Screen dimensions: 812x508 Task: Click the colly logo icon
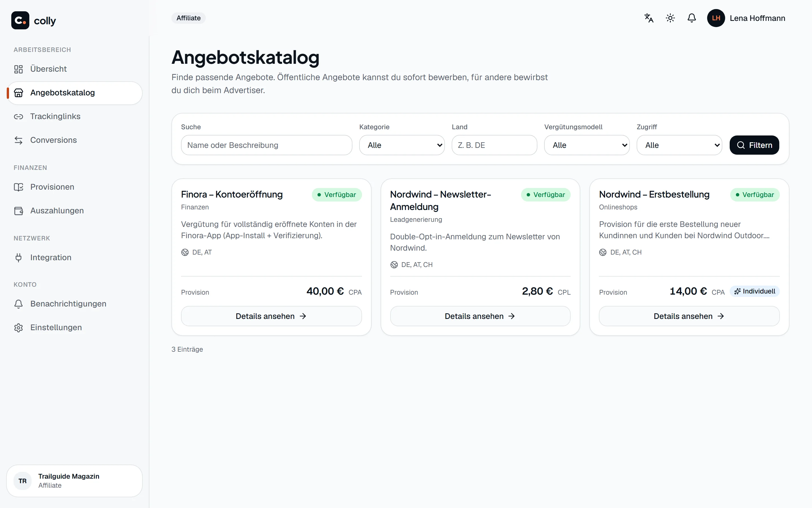pyautogui.click(x=20, y=21)
